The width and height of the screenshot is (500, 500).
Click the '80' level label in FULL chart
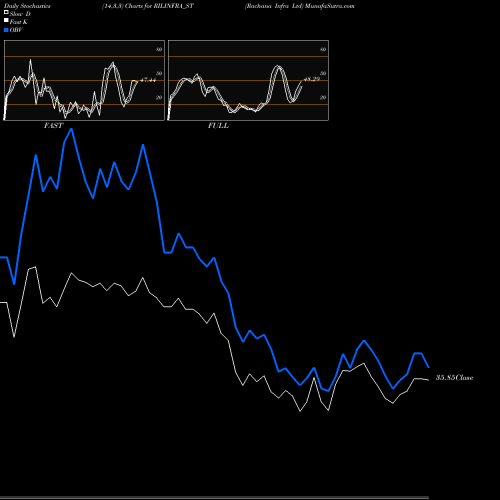323,49
